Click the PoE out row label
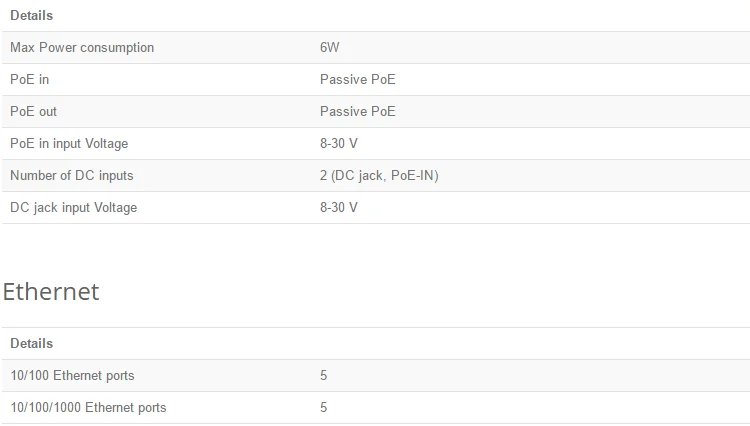750x426 pixels. pos(33,111)
